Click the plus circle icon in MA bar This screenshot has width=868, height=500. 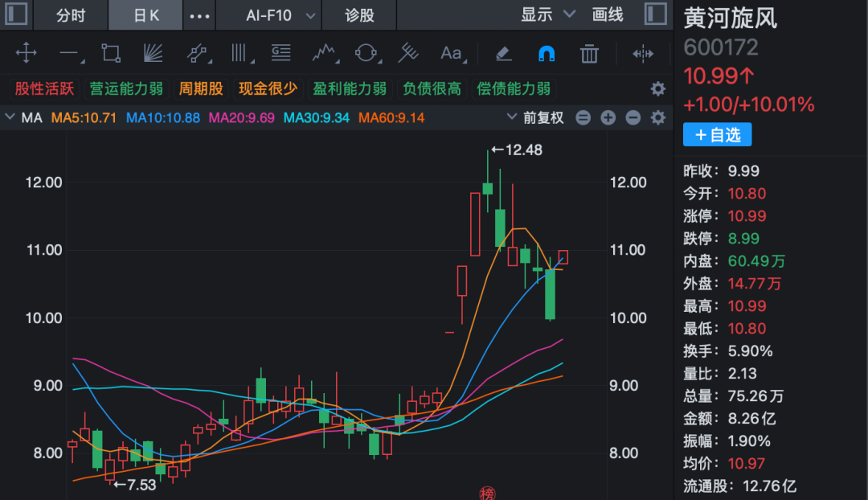(x=608, y=117)
